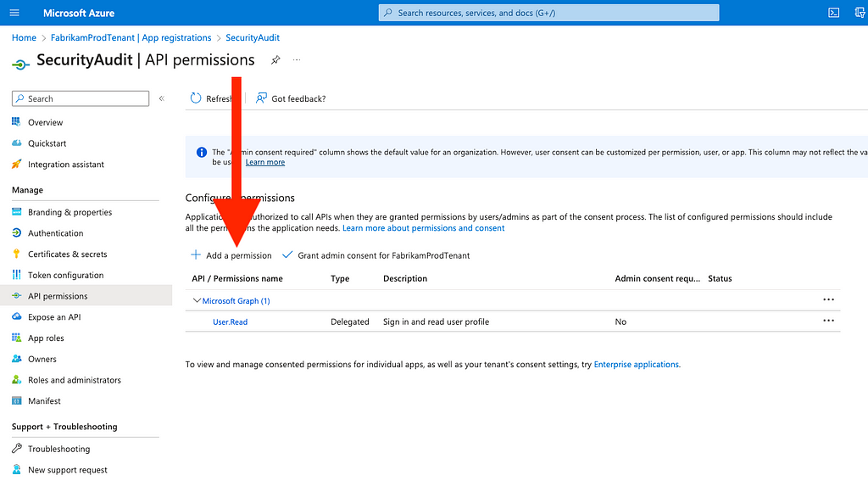Click the Roles and administrators icon
The width and height of the screenshot is (868, 492).
tap(16, 379)
